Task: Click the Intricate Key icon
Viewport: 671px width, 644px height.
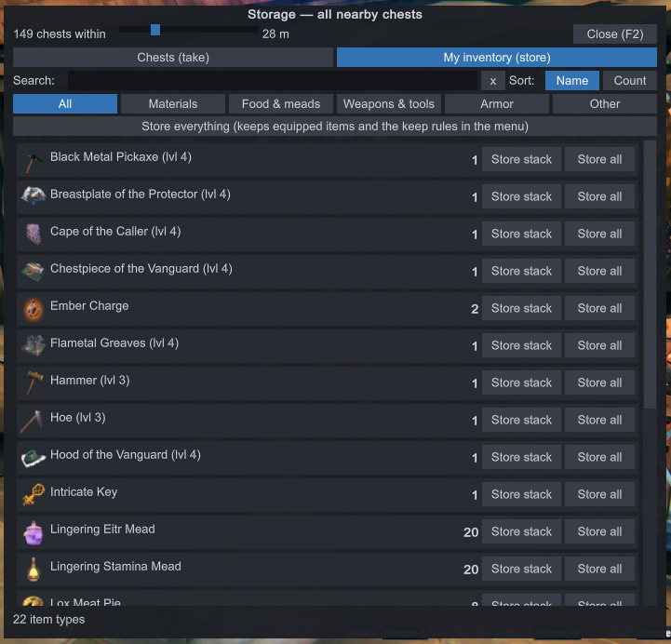Action: coord(34,495)
